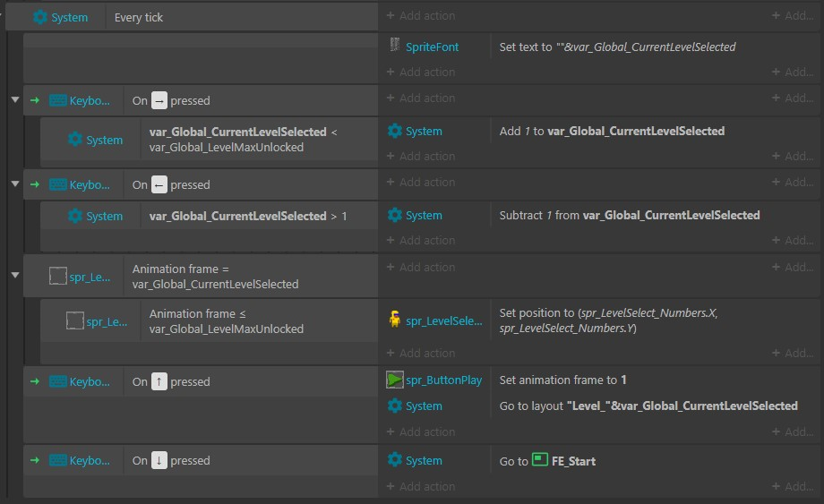Click gear icon beside Subtract 1 action
The image size is (824, 504).
tap(395, 215)
